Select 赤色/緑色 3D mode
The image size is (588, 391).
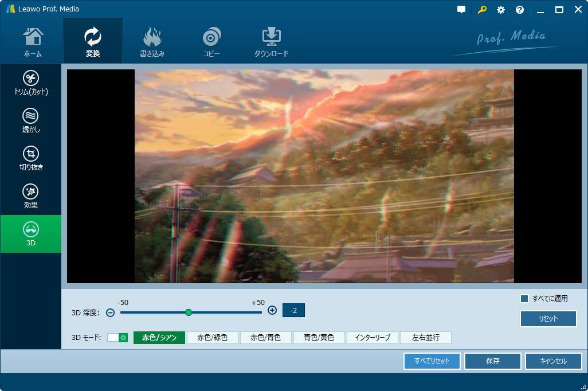[x=213, y=338]
